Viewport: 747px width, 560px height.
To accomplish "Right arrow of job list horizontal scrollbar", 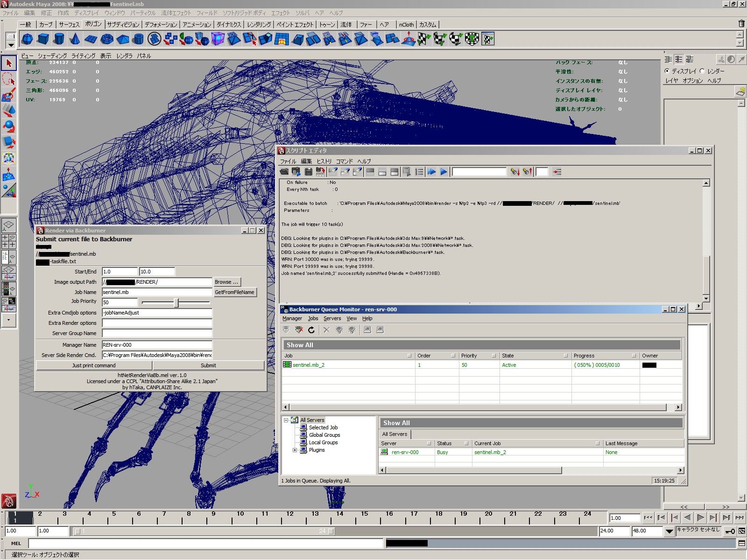I will pos(678,407).
